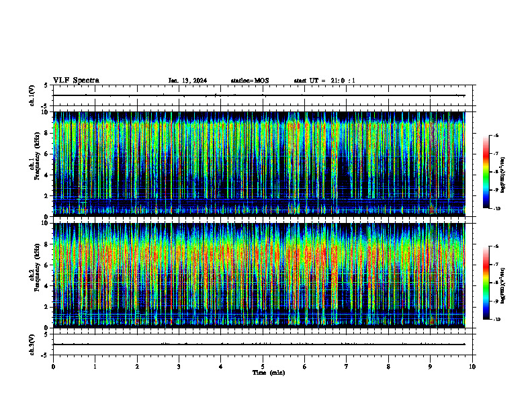The height and width of the screenshot is (411, 532).
Task: Select the "start UT = 21:0 :1" label
Action: tap(324, 81)
